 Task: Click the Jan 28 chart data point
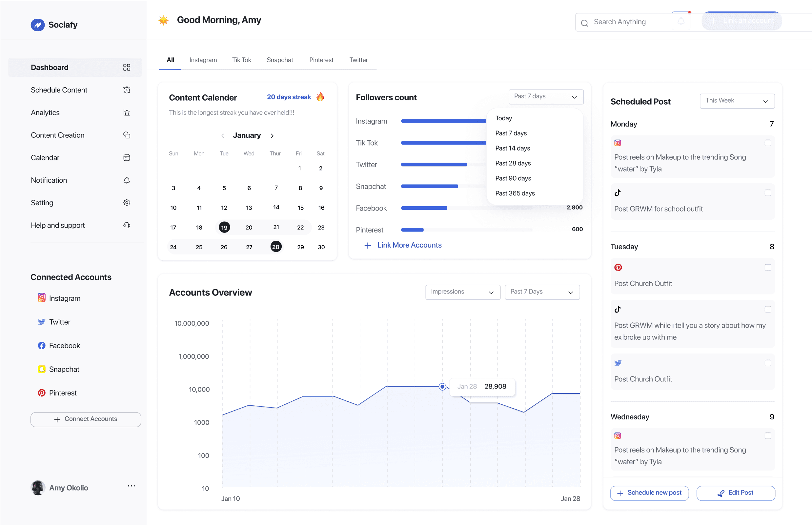(442, 387)
